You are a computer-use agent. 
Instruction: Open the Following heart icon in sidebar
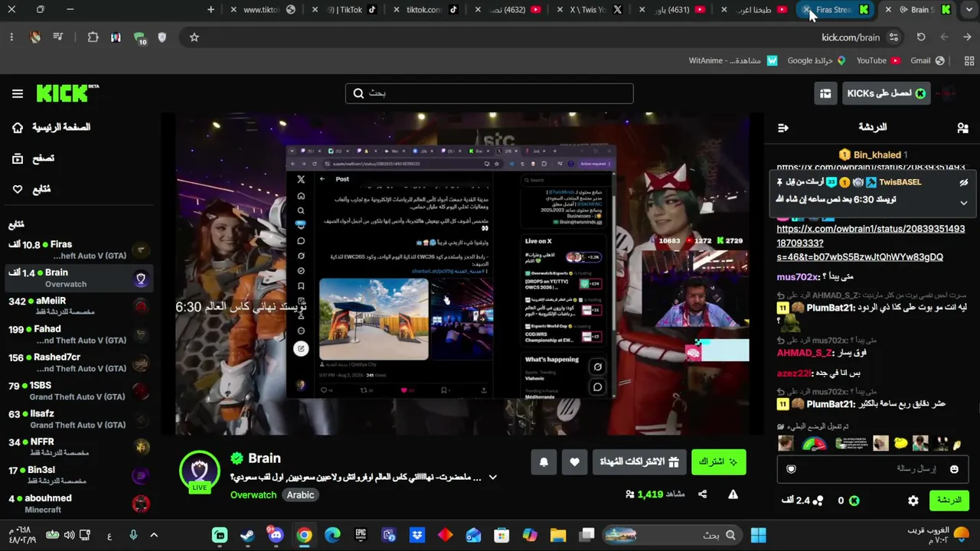tap(18, 189)
